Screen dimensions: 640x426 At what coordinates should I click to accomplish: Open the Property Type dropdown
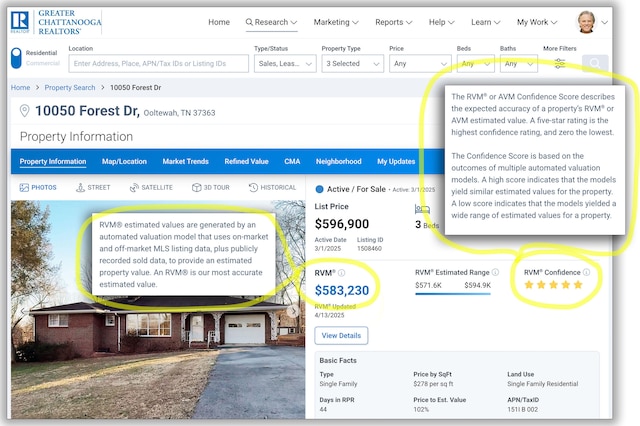353,64
